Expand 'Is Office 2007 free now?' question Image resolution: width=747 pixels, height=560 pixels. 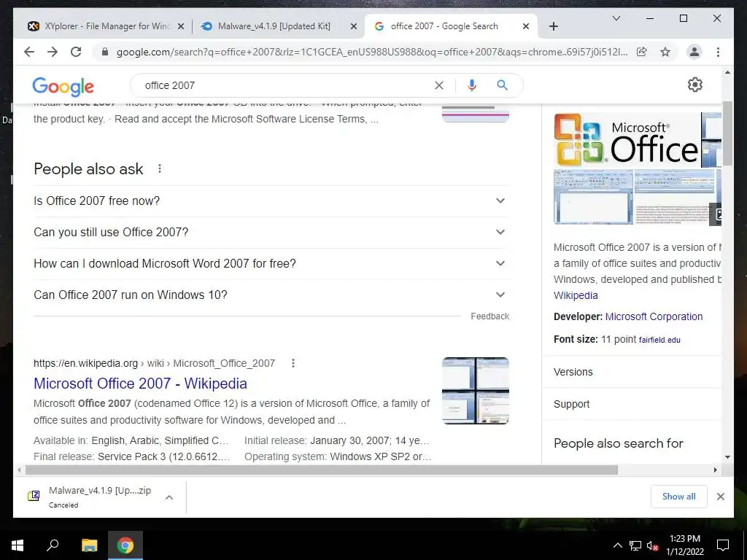point(271,201)
